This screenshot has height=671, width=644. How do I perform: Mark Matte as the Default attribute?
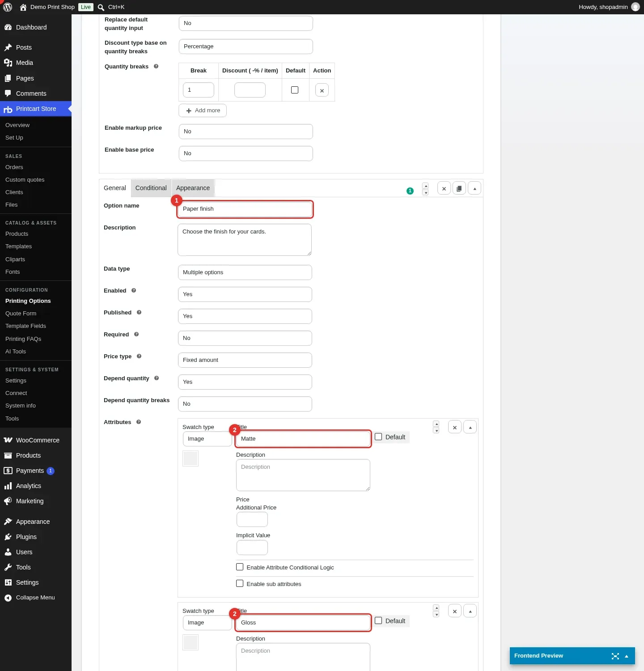click(378, 437)
